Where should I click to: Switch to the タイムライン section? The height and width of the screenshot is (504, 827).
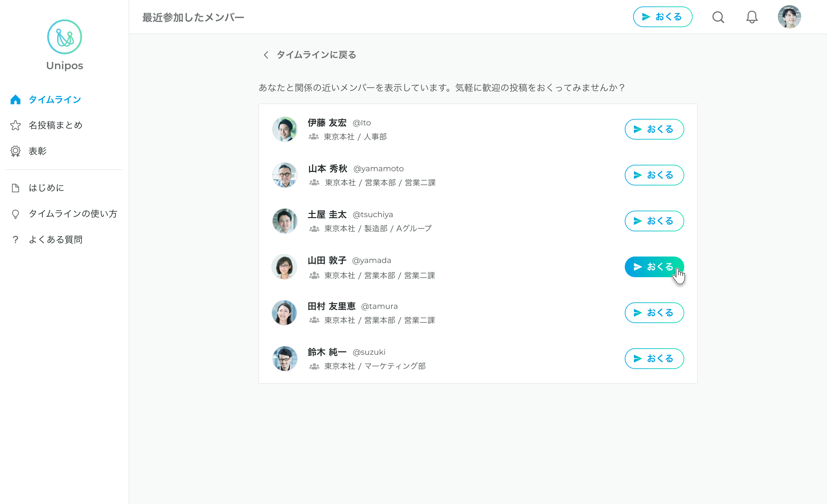[55, 99]
